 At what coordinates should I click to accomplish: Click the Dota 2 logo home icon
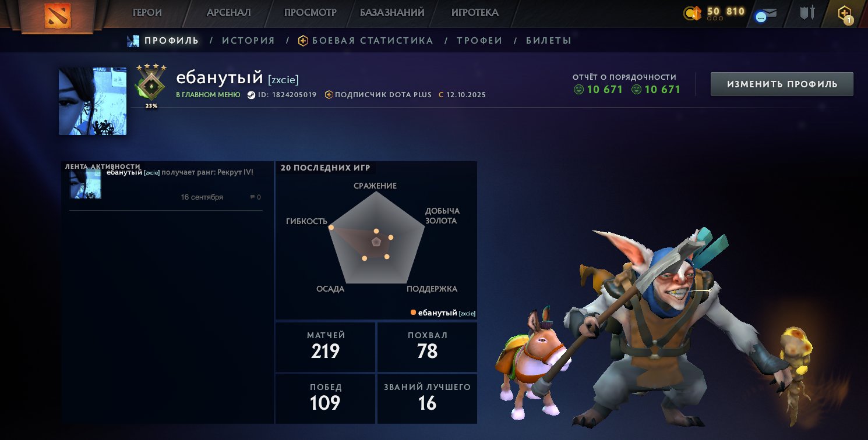(58, 15)
